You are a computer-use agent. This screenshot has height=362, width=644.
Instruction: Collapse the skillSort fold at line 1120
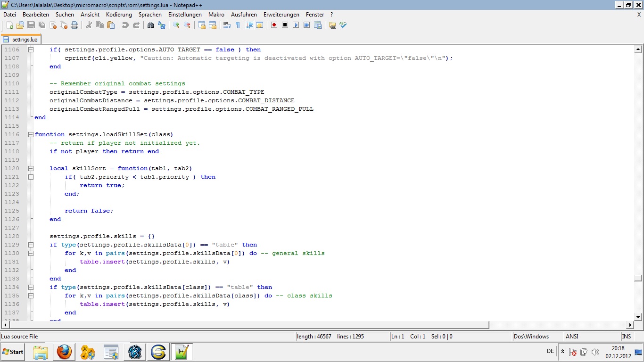point(31,168)
